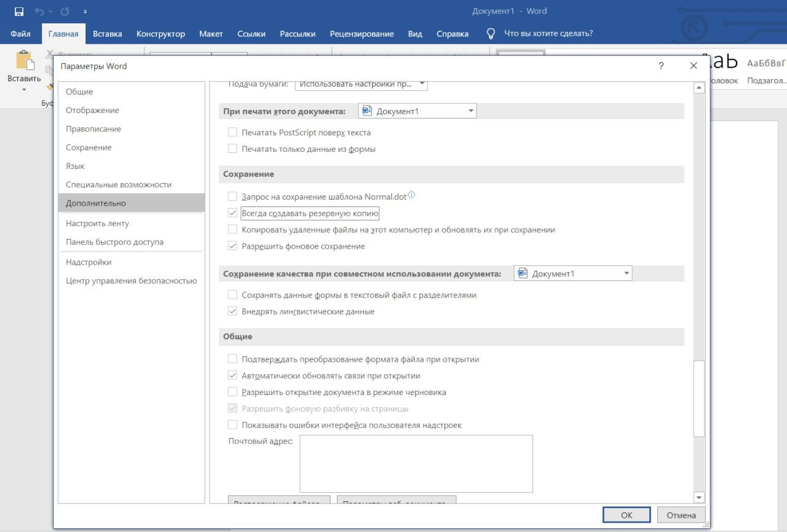
Task: Click the lightbulb icon in the ribbon
Action: pos(491,34)
